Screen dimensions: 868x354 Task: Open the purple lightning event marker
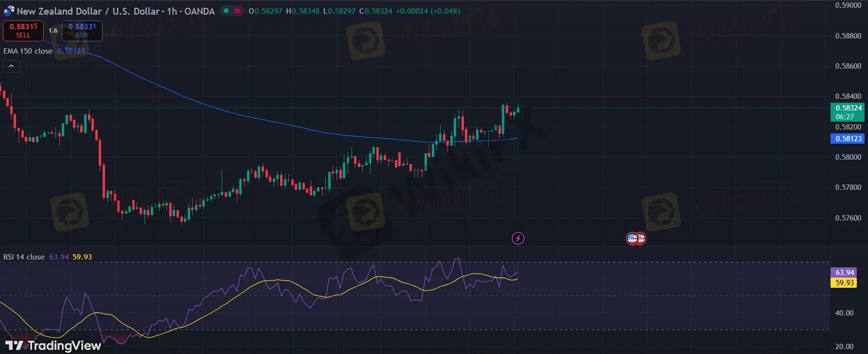click(x=518, y=239)
